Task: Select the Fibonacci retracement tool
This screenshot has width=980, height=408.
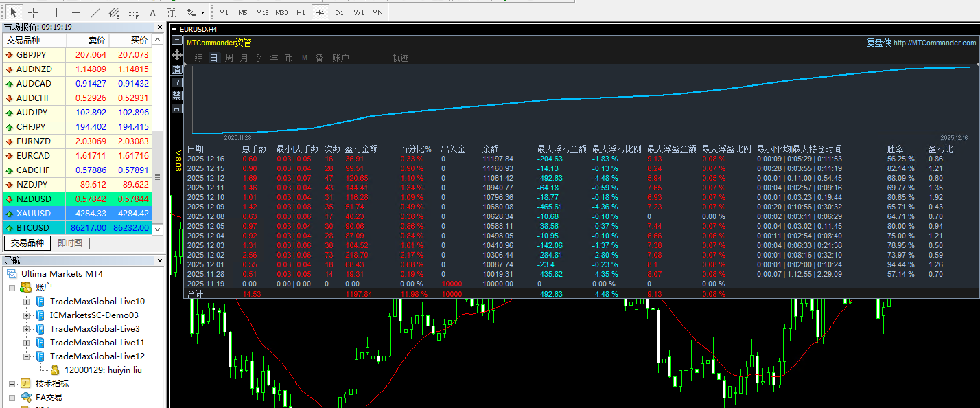Action: coord(134,12)
